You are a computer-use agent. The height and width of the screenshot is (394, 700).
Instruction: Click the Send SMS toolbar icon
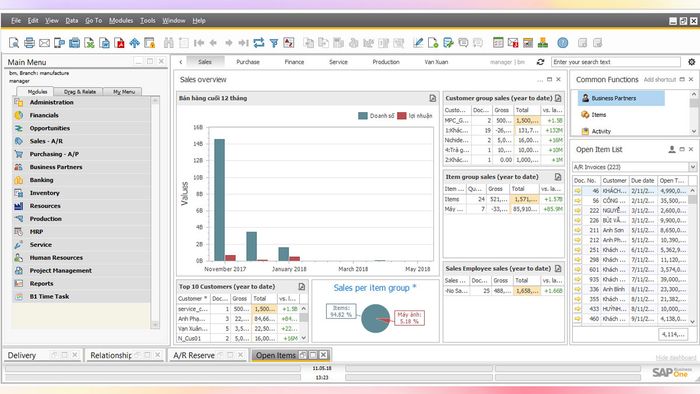tap(59, 43)
